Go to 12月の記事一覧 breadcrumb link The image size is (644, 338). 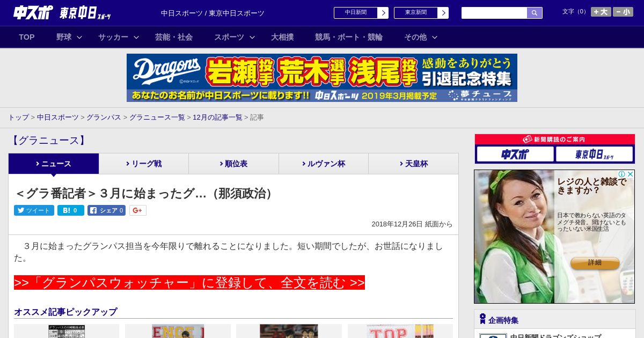tap(218, 117)
